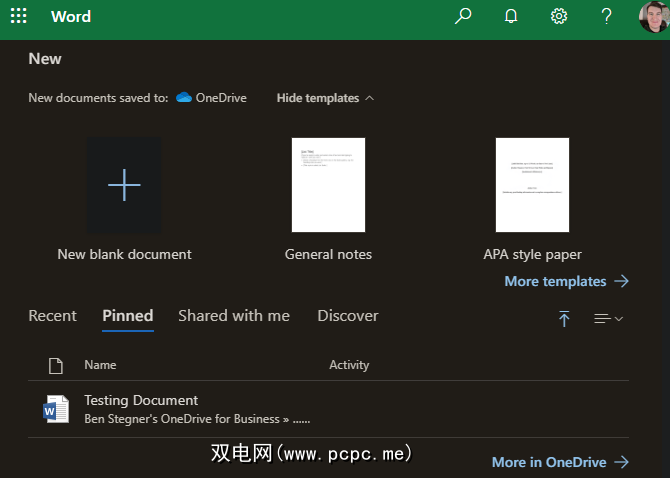
Task: Follow the More in OneDrive link
Action: click(560, 462)
